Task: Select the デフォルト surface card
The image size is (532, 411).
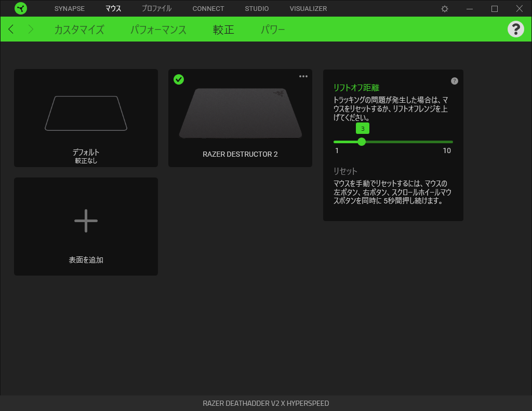Action: (x=86, y=118)
